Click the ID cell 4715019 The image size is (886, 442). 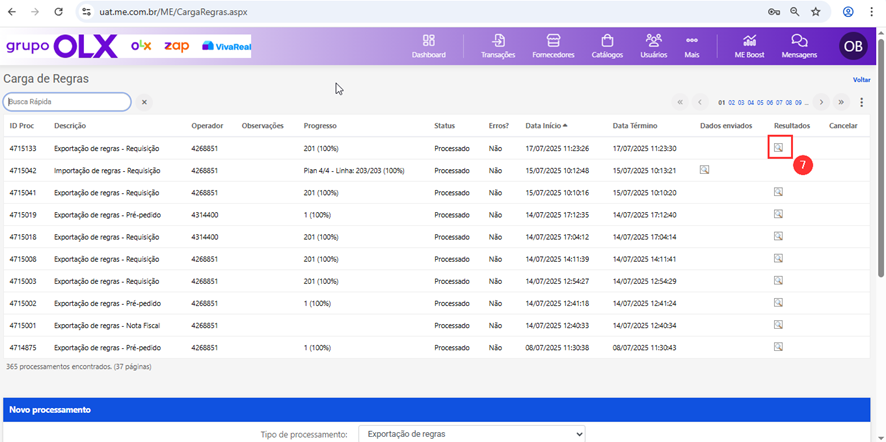[23, 214]
